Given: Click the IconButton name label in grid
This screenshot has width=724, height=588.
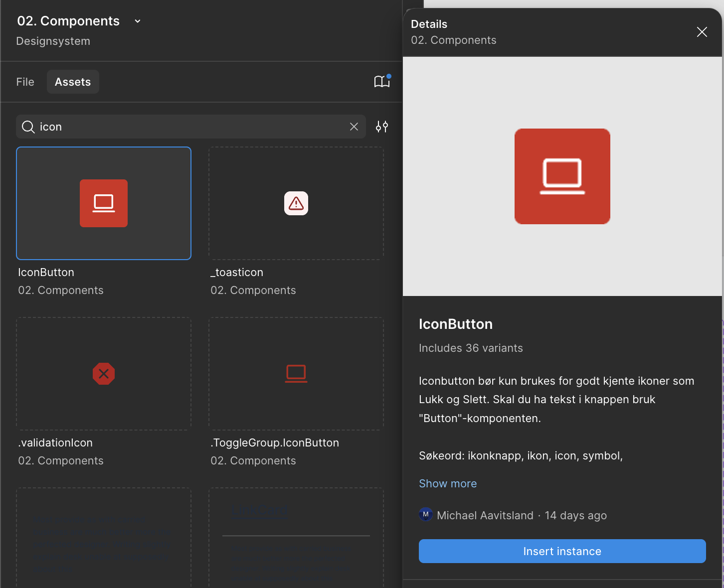Looking at the screenshot, I should coord(46,273).
